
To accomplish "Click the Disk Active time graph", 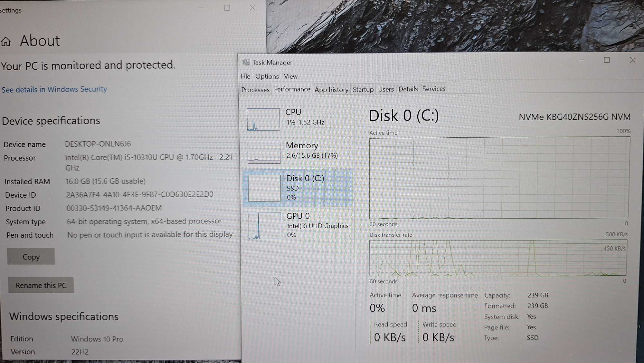I will coord(499,178).
